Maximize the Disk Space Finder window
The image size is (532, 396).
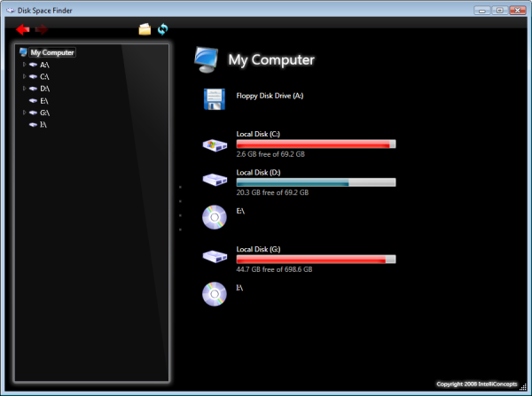499,11
